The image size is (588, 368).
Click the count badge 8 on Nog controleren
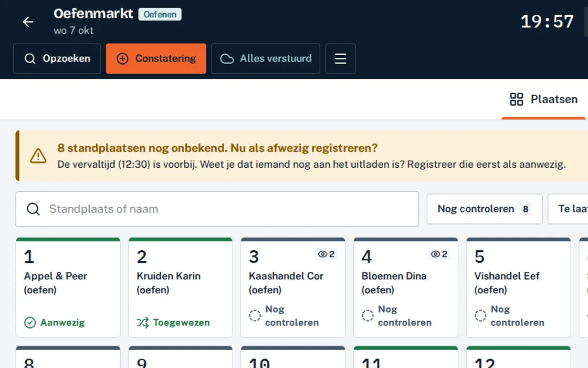tap(526, 209)
